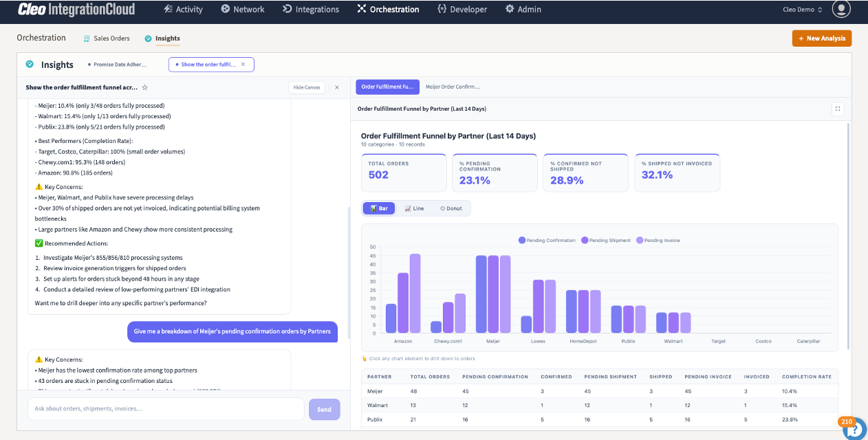Star the order fulfillment funnel conversation
Viewport: 868px width, 440px height.
pyautogui.click(x=145, y=87)
